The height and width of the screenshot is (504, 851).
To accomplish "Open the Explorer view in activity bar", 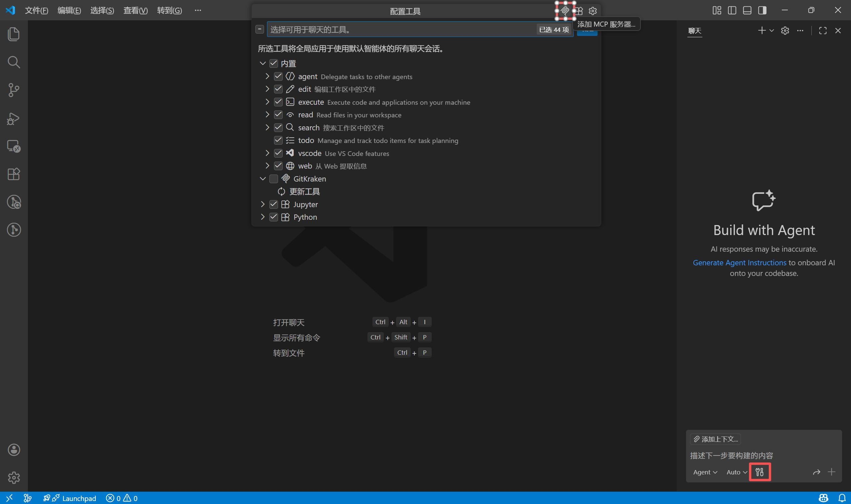I will (x=14, y=34).
